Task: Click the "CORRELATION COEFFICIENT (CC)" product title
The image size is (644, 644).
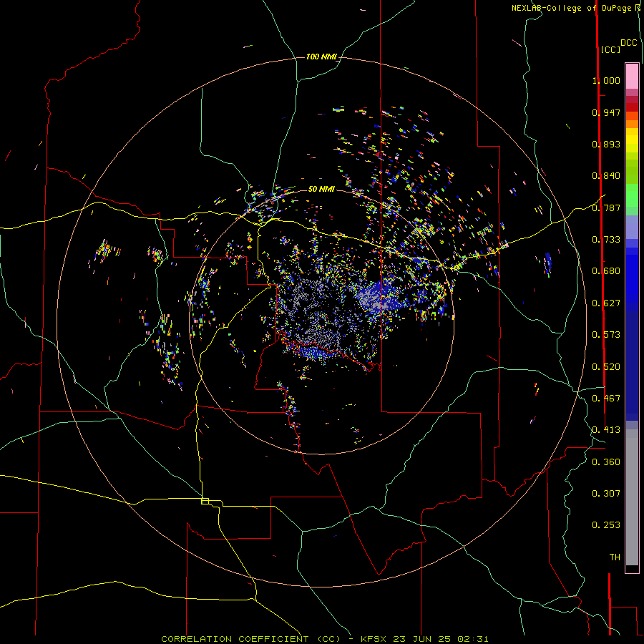Action: (x=251, y=639)
